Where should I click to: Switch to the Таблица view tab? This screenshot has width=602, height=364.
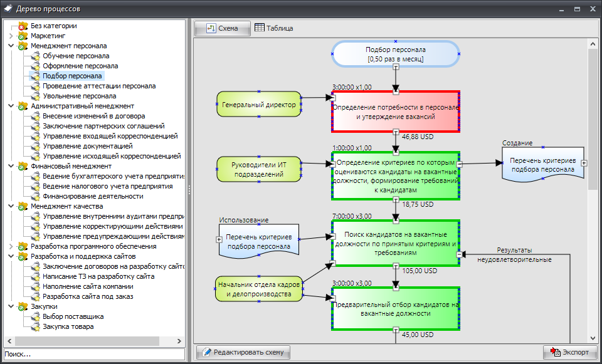tap(274, 28)
